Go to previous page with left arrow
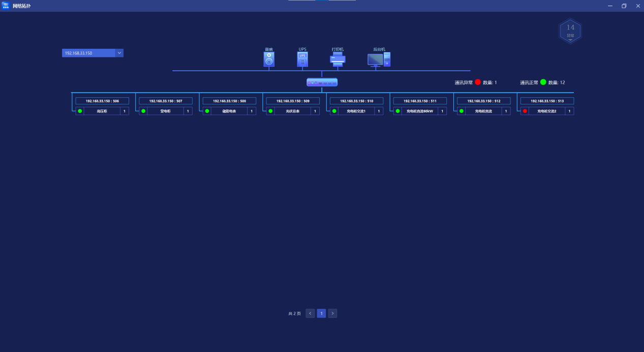This screenshot has width=644, height=352. point(310,313)
